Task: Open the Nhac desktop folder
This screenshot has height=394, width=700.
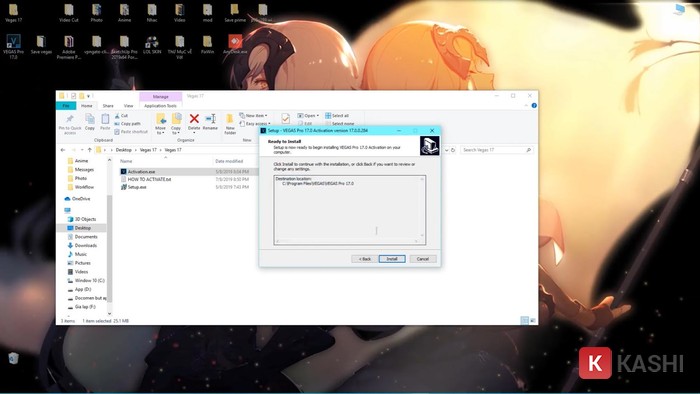Action: pyautogui.click(x=152, y=12)
